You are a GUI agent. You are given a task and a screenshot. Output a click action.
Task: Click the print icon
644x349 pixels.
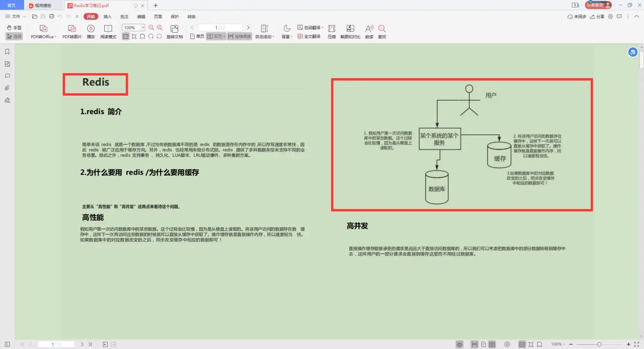click(52, 16)
